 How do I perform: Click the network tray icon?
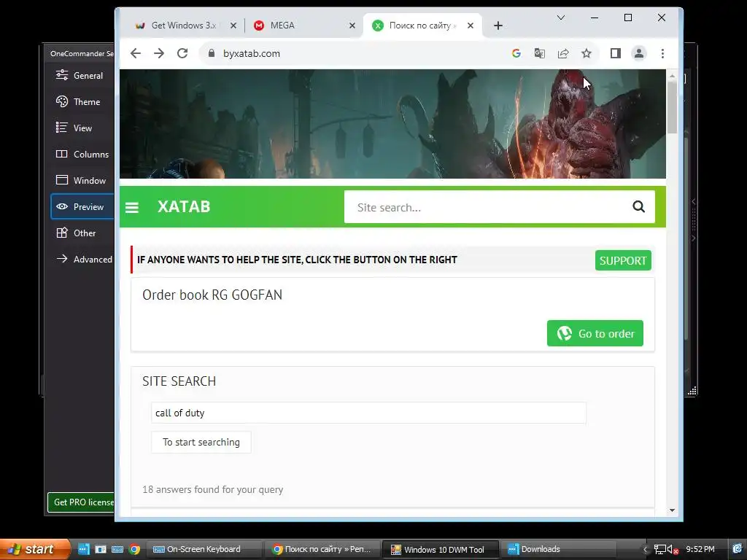point(659,550)
